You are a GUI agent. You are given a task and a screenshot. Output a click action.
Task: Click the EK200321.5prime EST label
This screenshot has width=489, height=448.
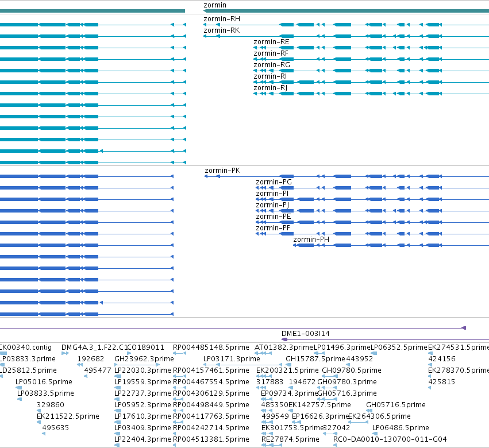click(287, 370)
